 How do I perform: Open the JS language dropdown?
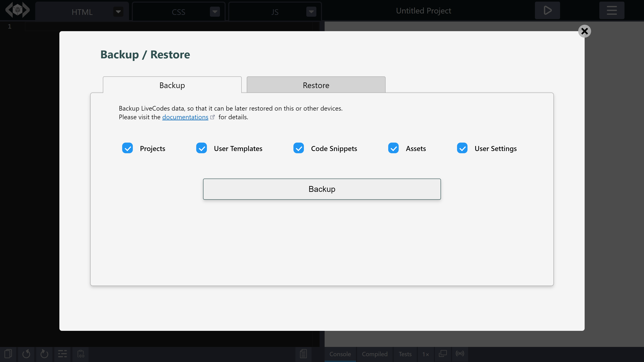311,11
